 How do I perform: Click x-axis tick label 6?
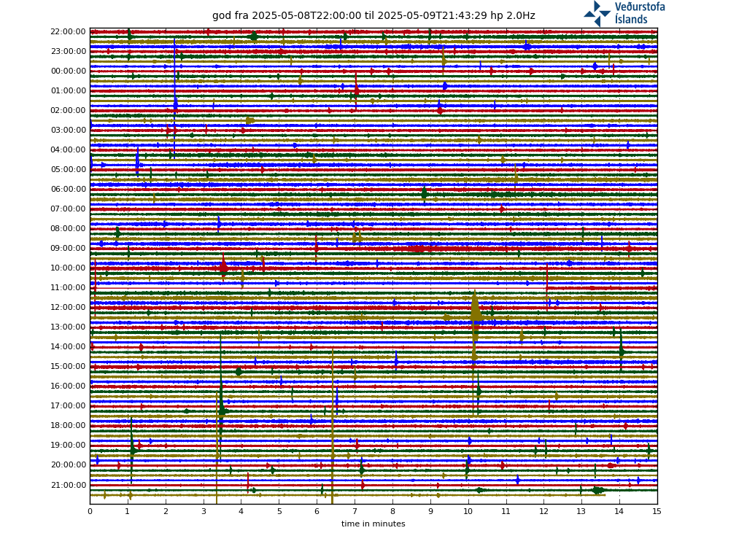(317, 511)
